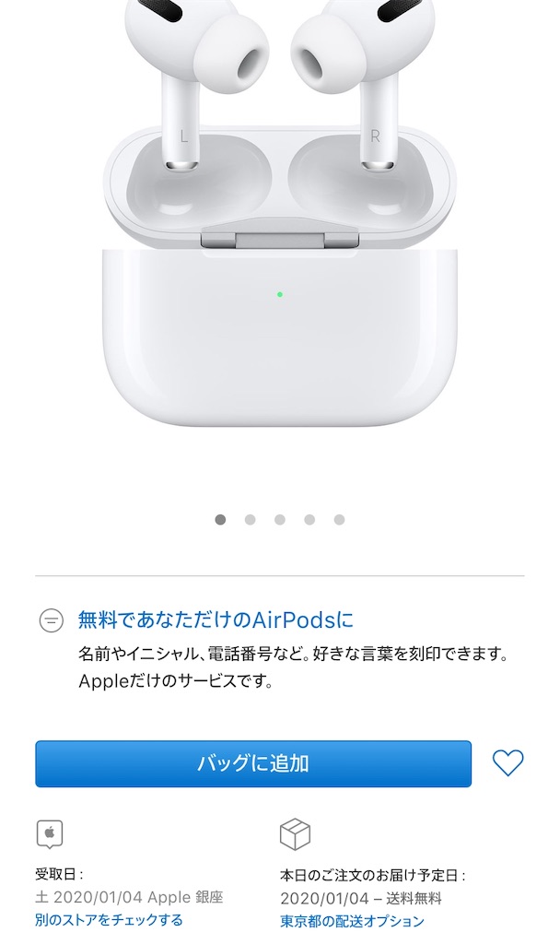
Task: Click the engraving description text
Action: (x=294, y=667)
